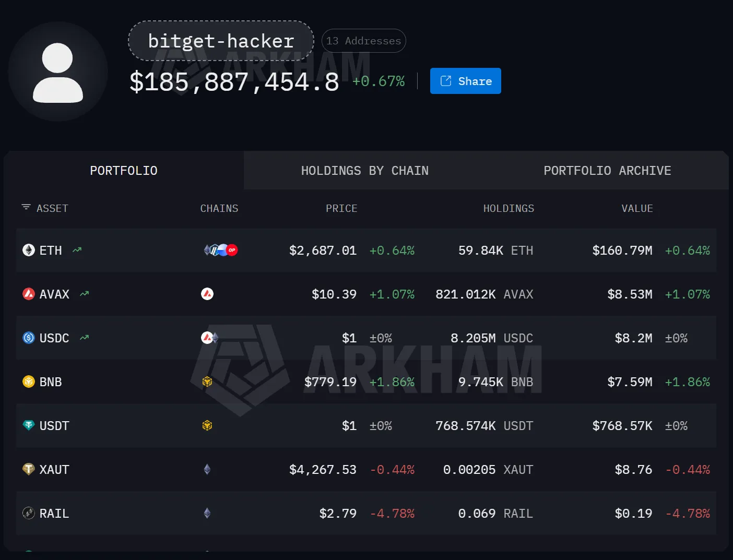Image resolution: width=733 pixels, height=560 pixels.
Task: Click the AVAX value $8.53M
Action: pos(630,294)
